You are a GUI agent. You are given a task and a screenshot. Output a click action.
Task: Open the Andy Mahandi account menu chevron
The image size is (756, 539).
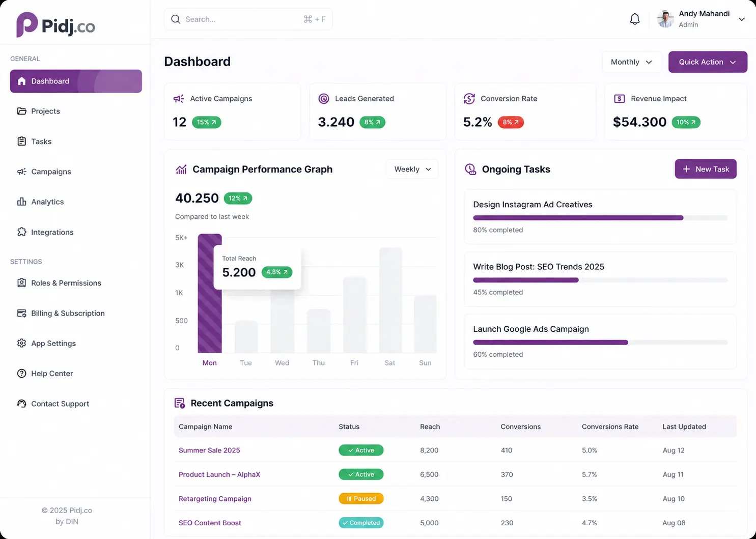742,19
